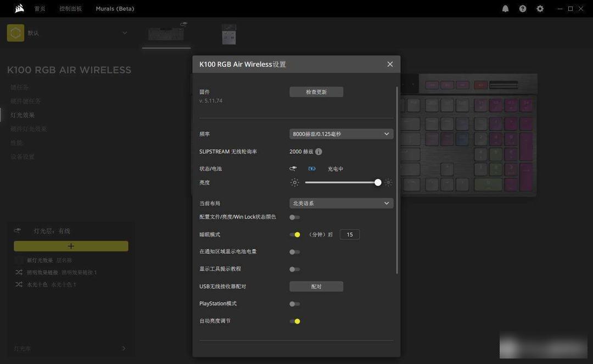Open 控制面板 in top navigation

[70, 9]
